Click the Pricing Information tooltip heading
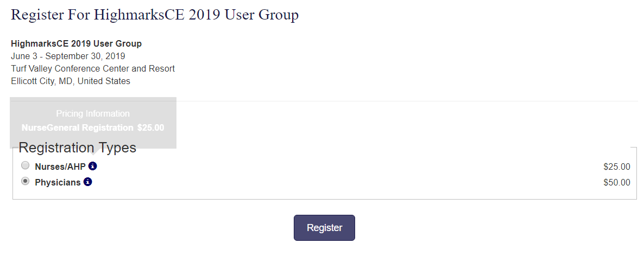The width and height of the screenshot is (644, 256). [93, 114]
